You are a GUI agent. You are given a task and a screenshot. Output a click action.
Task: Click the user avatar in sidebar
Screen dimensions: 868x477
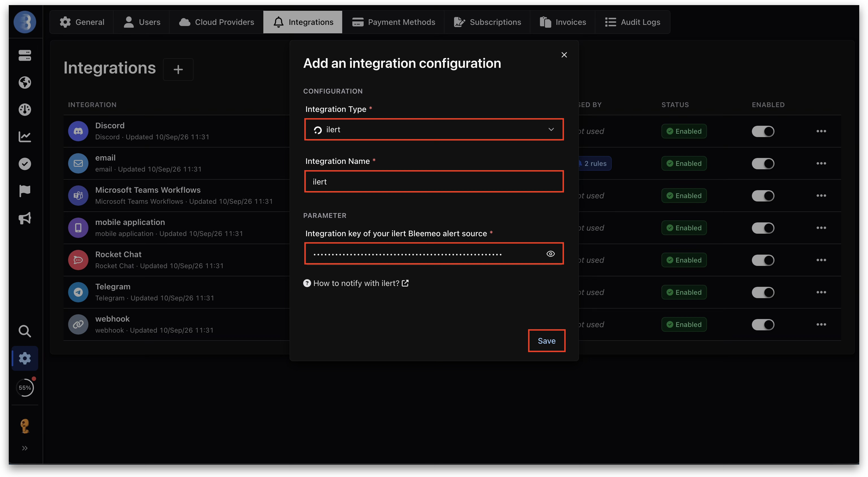coord(25,426)
